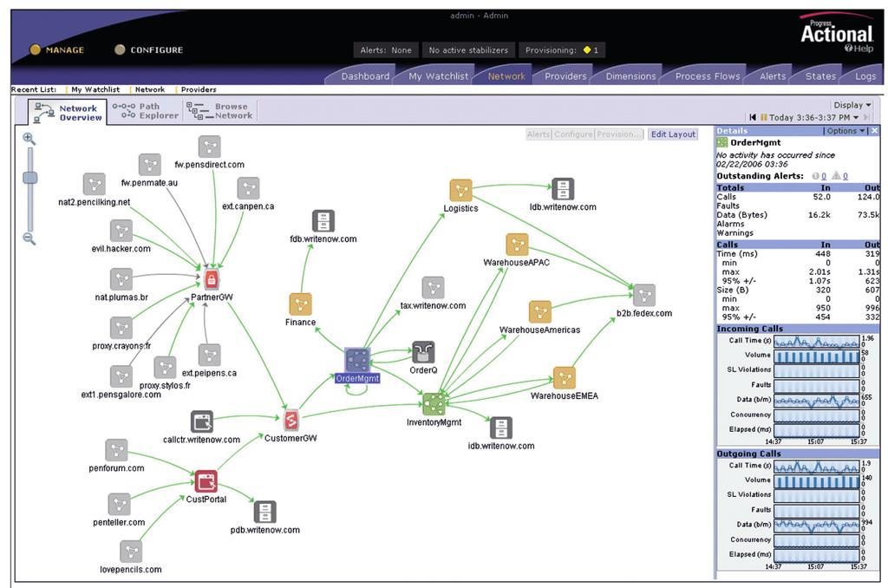Viewport: 888px width, 588px height.
Task: Click the fdb.writenow.com database icon
Action: tap(323, 221)
